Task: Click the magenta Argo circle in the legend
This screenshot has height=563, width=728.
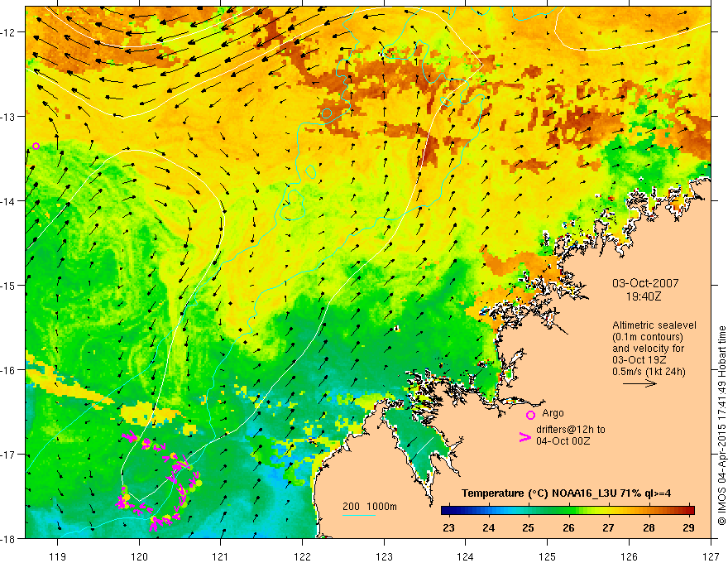Action: (x=530, y=415)
